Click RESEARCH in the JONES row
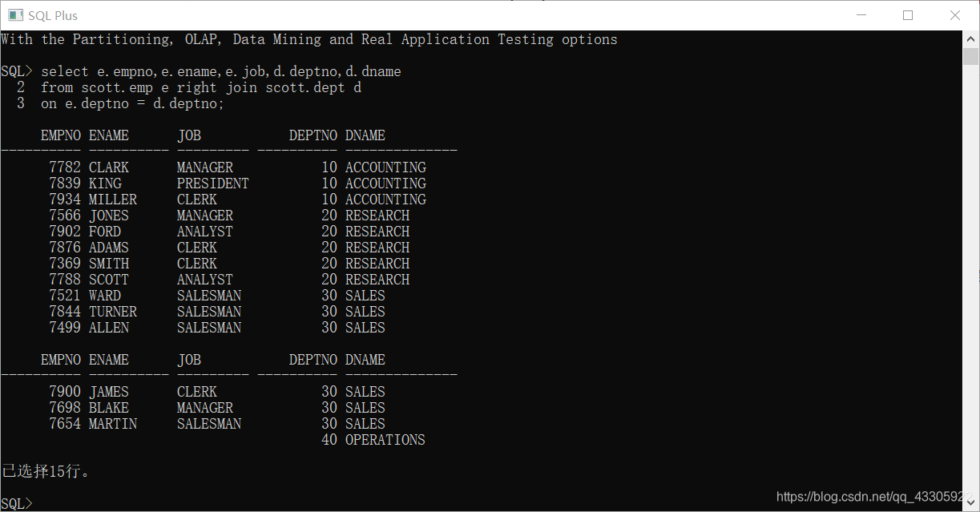980x512 pixels. [377, 216]
